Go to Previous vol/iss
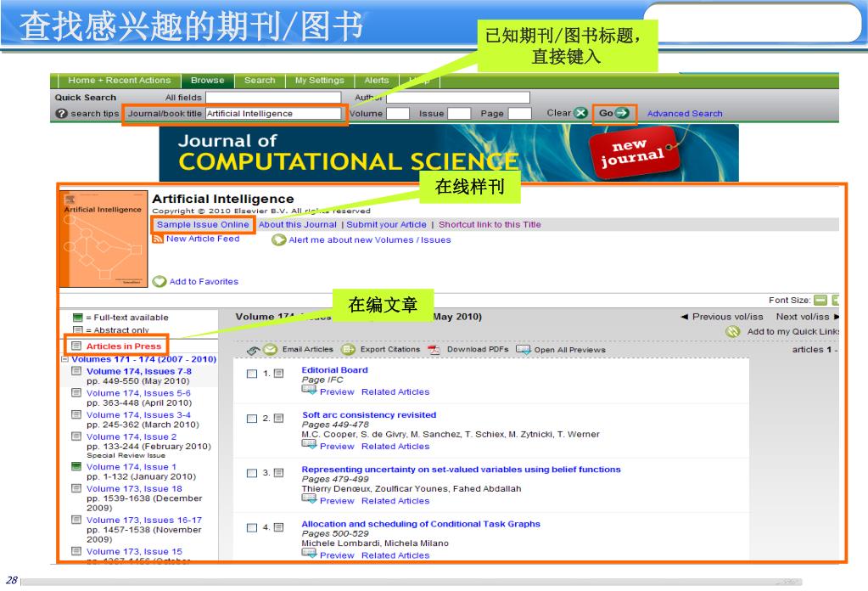Screen dimensions: 868x591 722,317
